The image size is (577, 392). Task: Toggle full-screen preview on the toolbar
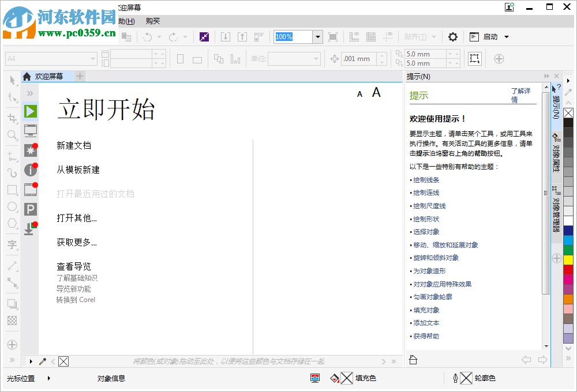(x=333, y=36)
